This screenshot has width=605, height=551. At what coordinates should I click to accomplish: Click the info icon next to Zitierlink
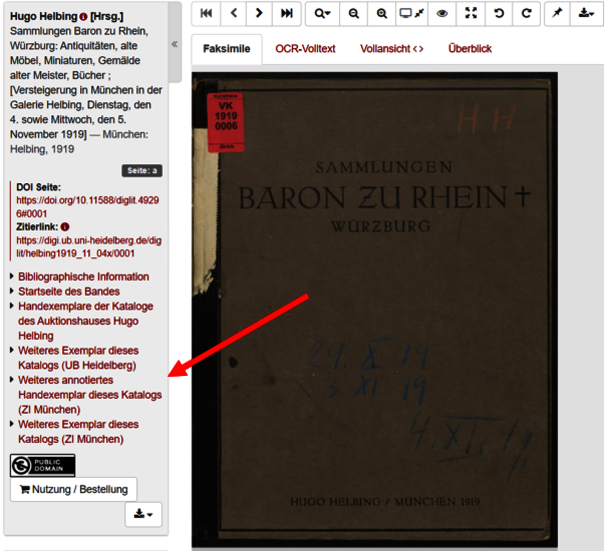65,227
